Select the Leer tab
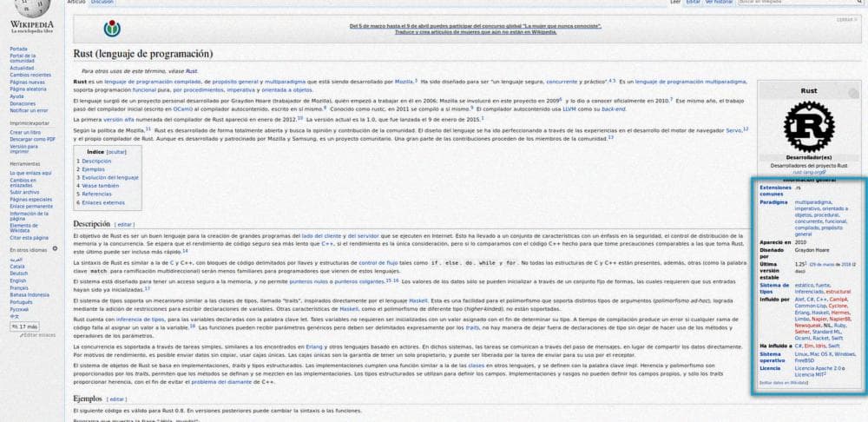The width and height of the screenshot is (868, 422). click(x=674, y=3)
